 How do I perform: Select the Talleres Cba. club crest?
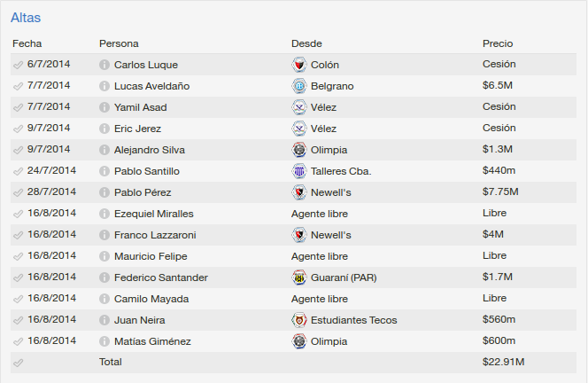[x=299, y=171]
